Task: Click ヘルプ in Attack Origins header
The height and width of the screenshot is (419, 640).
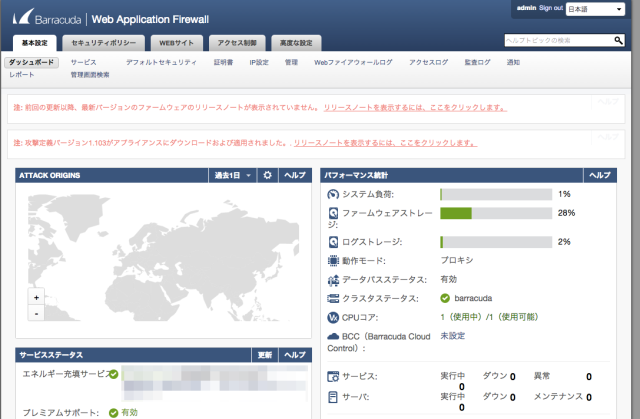Action: click(x=295, y=175)
